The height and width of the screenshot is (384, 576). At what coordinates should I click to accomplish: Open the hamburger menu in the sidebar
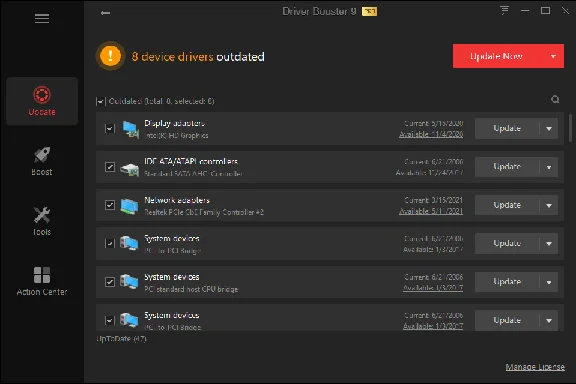pyautogui.click(x=42, y=18)
